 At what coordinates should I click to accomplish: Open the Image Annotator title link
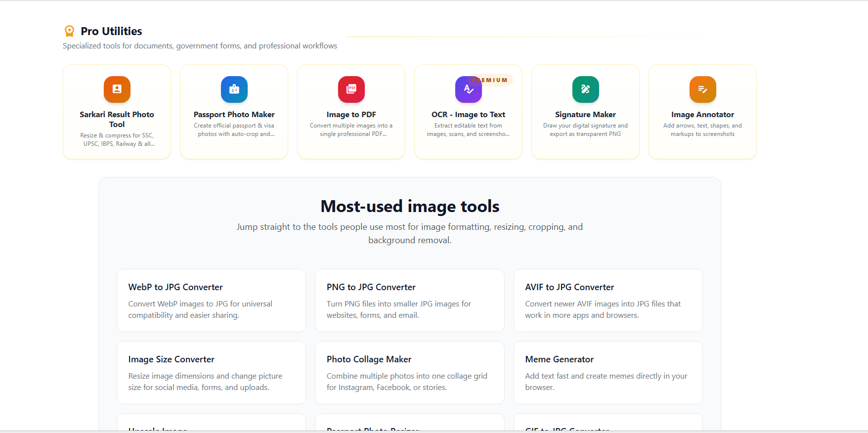703,115
